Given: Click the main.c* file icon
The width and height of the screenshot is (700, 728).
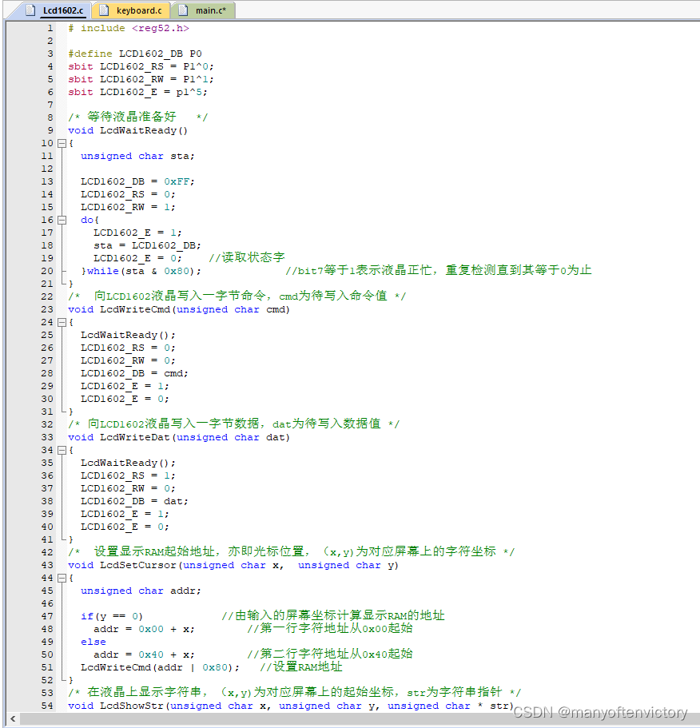Looking at the screenshot, I should [183, 10].
